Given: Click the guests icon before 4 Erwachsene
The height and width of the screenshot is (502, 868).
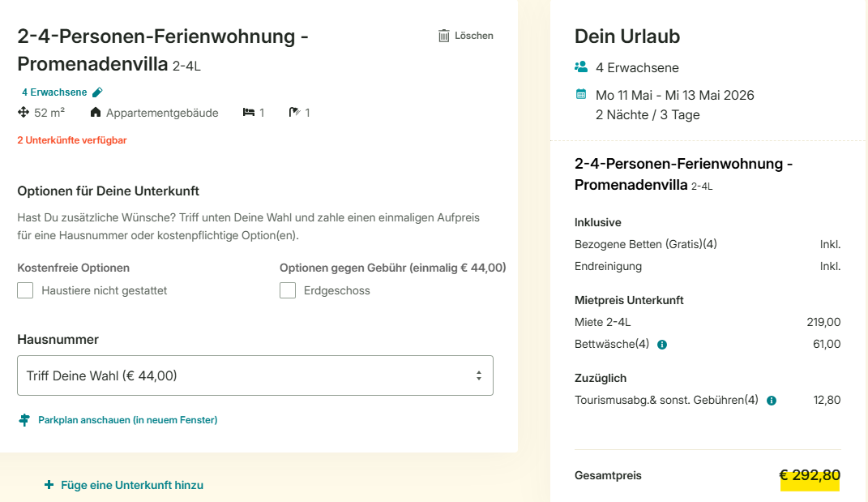Looking at the screenshot, I should (x=579, y=67).
